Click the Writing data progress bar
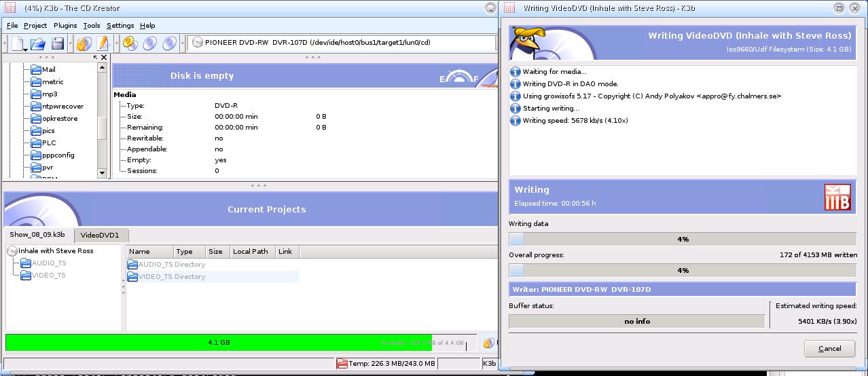This screenshot has width=868, height=376. pos(683,240)
